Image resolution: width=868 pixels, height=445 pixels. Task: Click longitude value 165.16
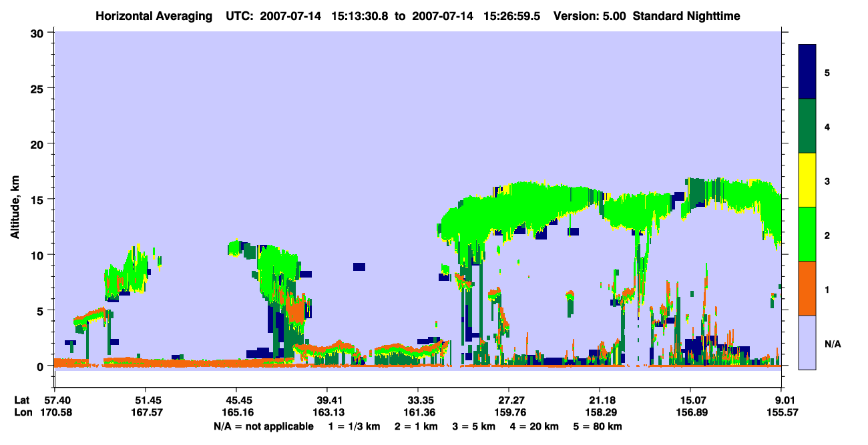[x=236, y=413]
